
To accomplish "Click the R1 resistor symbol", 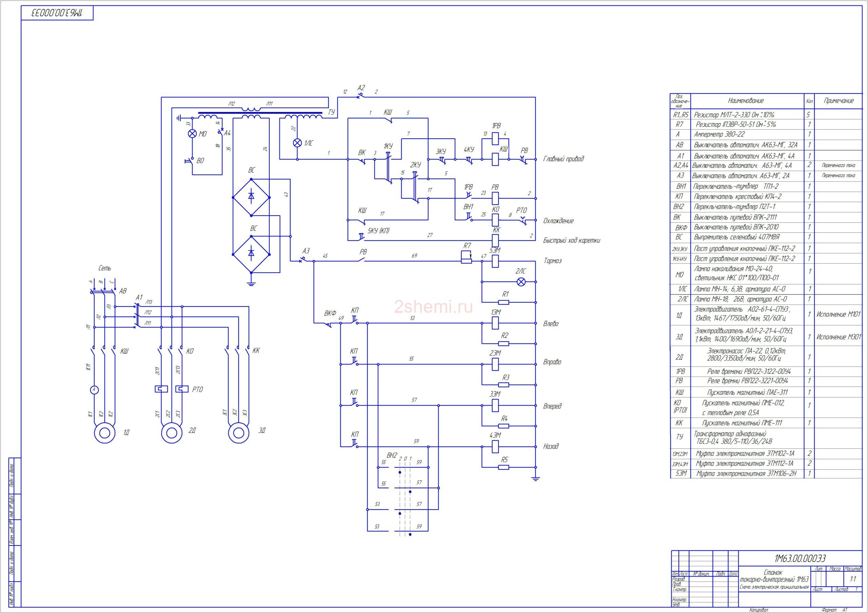I will (504, 302).
